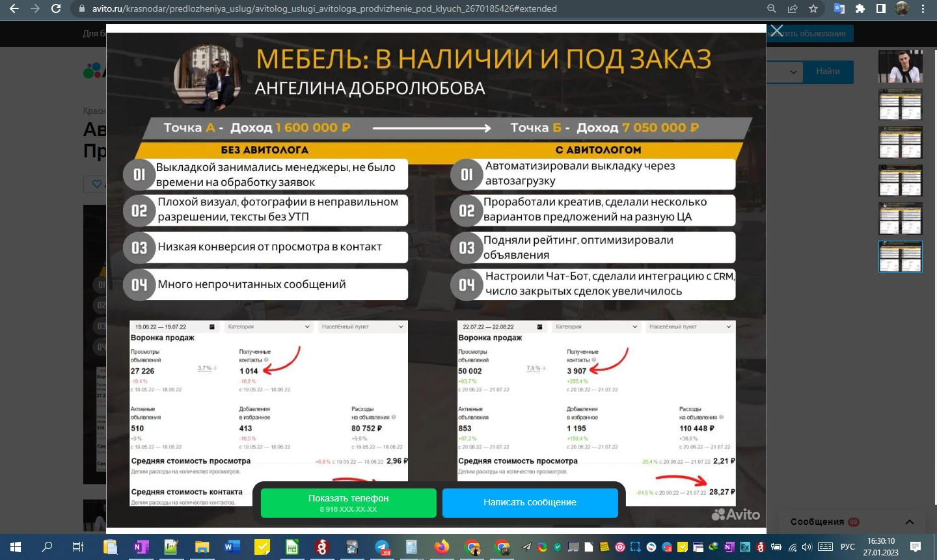Image resolution: width=937 pixels, height=560 pixels.
Task: Close the photo gallery overlay
Action: [776, 31]
